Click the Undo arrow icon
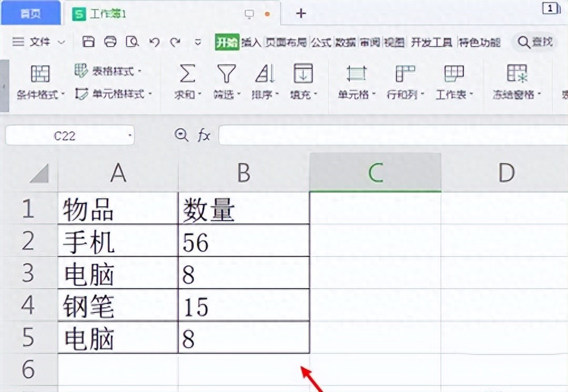 tap(154, 43)
